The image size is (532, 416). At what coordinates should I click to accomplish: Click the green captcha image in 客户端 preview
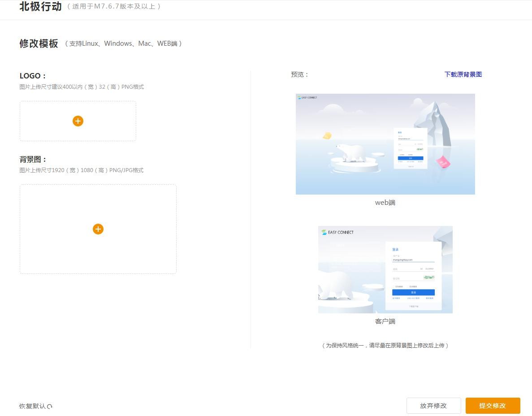(429, 277)
